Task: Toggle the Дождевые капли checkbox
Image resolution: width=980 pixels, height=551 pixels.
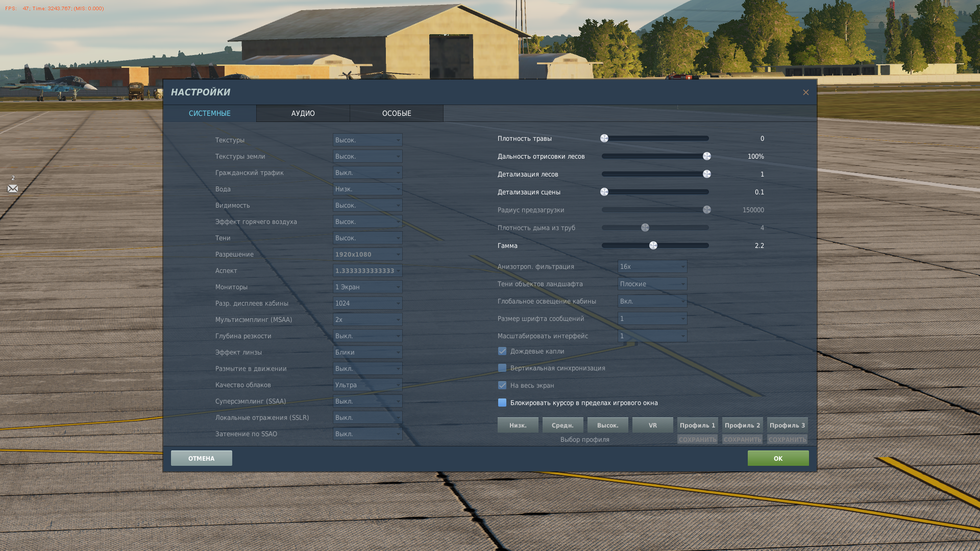Action: point(502,351)
